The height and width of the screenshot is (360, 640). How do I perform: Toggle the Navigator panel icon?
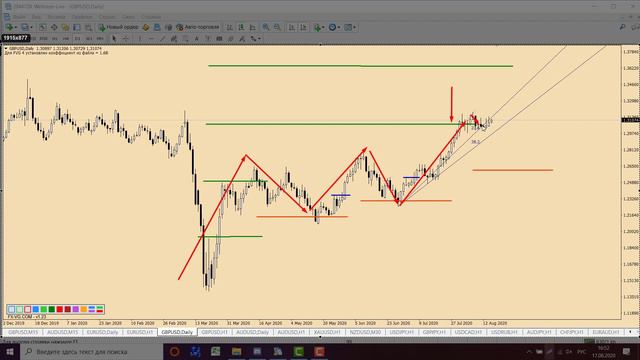tap(66, 27)
